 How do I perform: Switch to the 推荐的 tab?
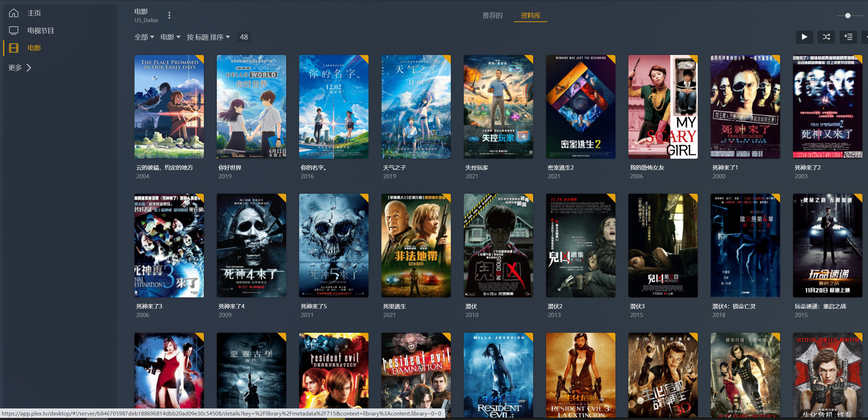[492, 15]
